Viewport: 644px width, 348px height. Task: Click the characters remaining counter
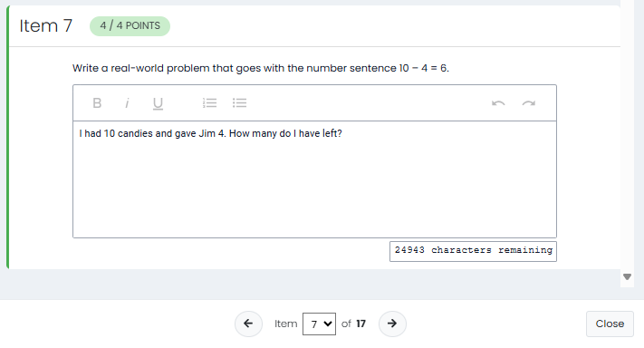pyautogui.click(x=473, y=251)
